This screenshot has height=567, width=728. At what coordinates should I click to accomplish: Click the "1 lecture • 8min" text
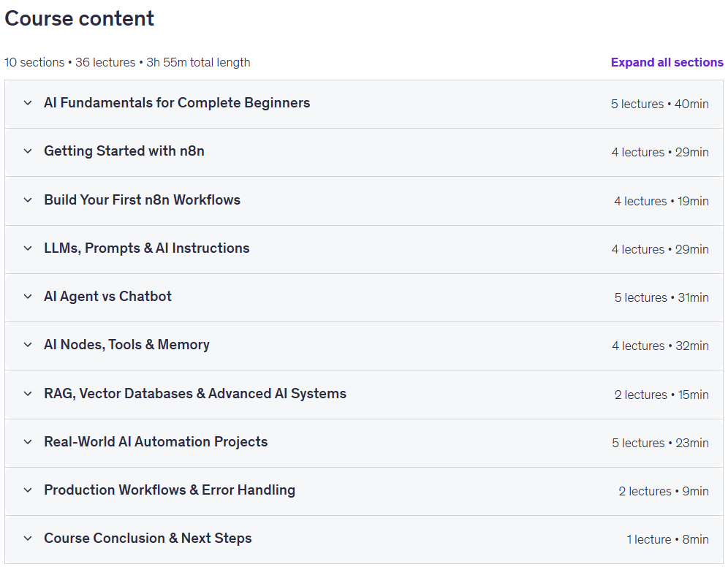click(x=667, y=539)
